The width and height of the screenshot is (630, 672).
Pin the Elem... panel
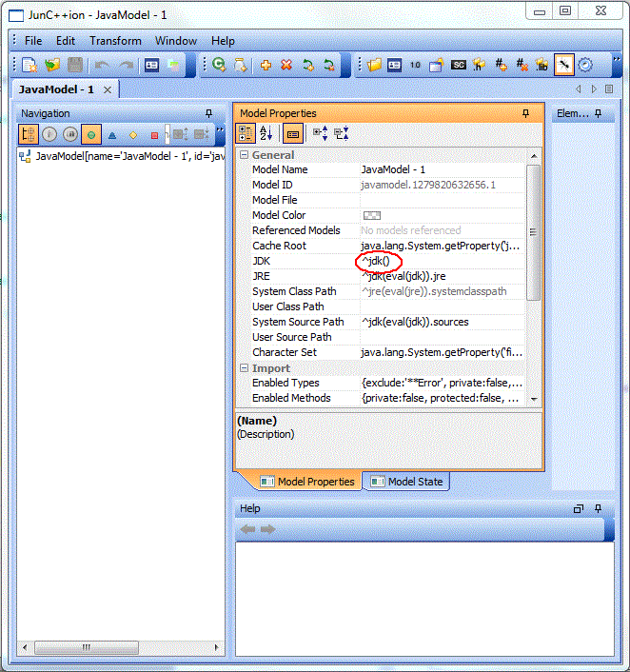[599, 113]
